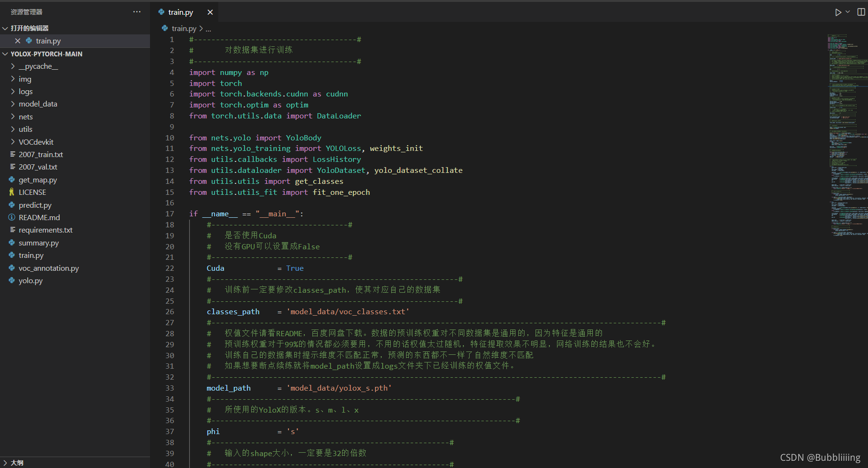The image size is (868, 468).
Task: Open Explorer views and more actions menu
Action: (137, 12)
